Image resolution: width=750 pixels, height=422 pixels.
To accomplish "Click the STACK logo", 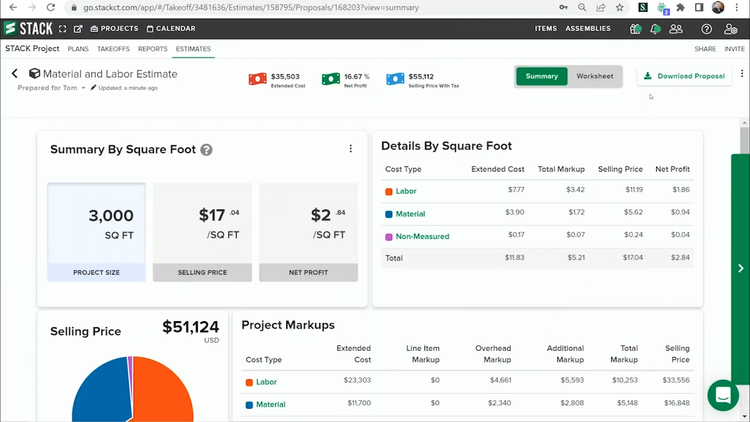I will (x=28, y=29).
